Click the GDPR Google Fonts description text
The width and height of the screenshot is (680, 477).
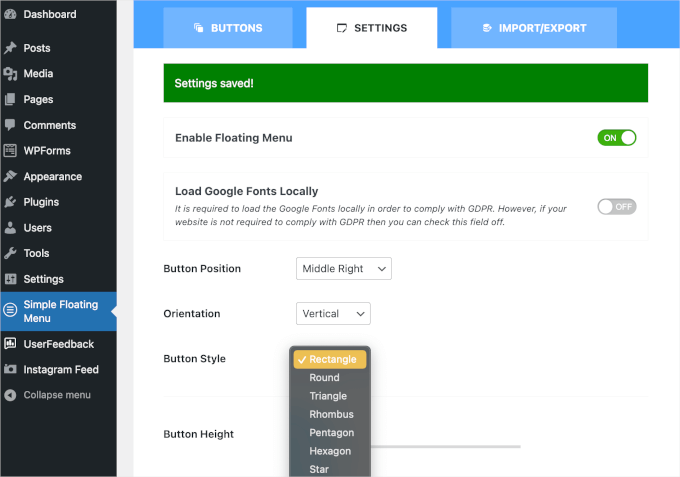click(371, 216)
